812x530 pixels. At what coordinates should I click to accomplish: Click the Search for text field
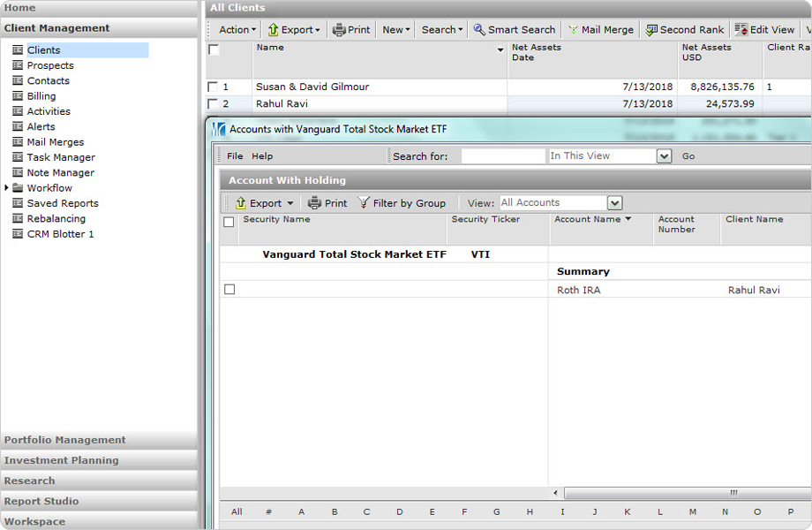click(503, 156)
